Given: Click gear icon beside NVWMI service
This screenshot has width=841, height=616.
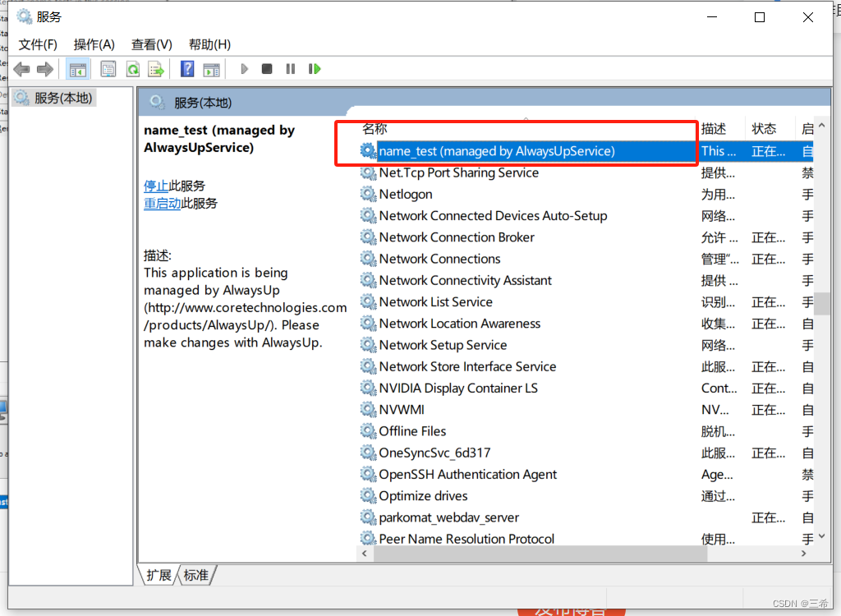Looking at the screenshot, I should (368, 409).
